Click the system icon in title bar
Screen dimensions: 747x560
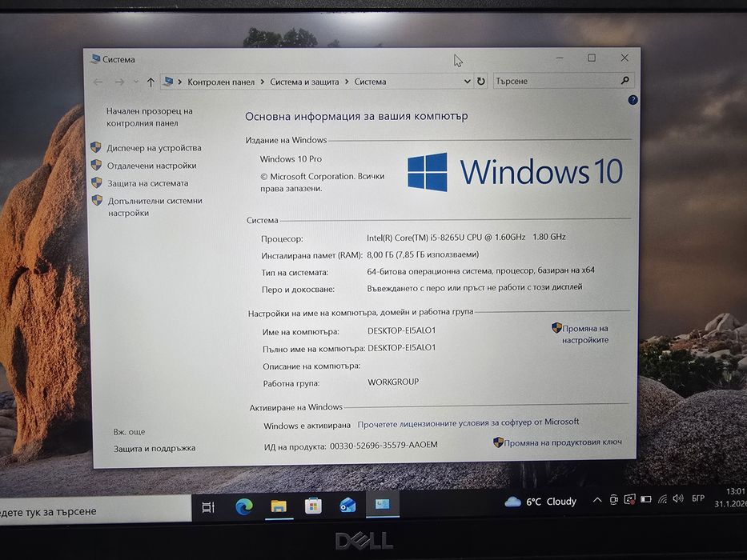[95, 59]
